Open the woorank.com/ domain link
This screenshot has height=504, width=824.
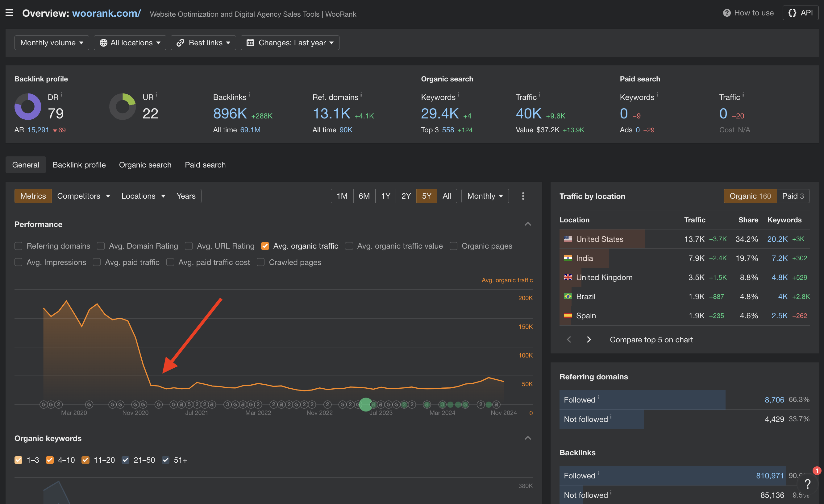tap(106, 13)
